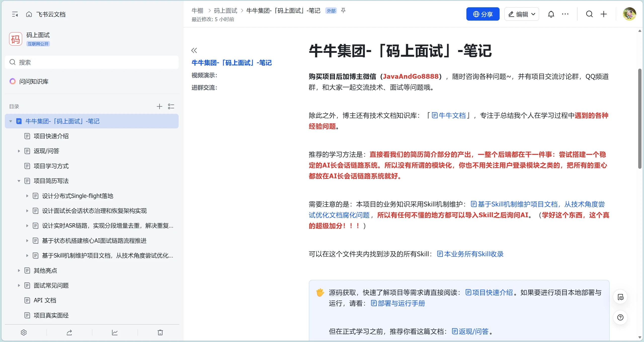Screen dimensions: 644x342
Task: Expand 设计实时ASR链路 tree node
Action: pyautogui.click(x=27, y=226)
